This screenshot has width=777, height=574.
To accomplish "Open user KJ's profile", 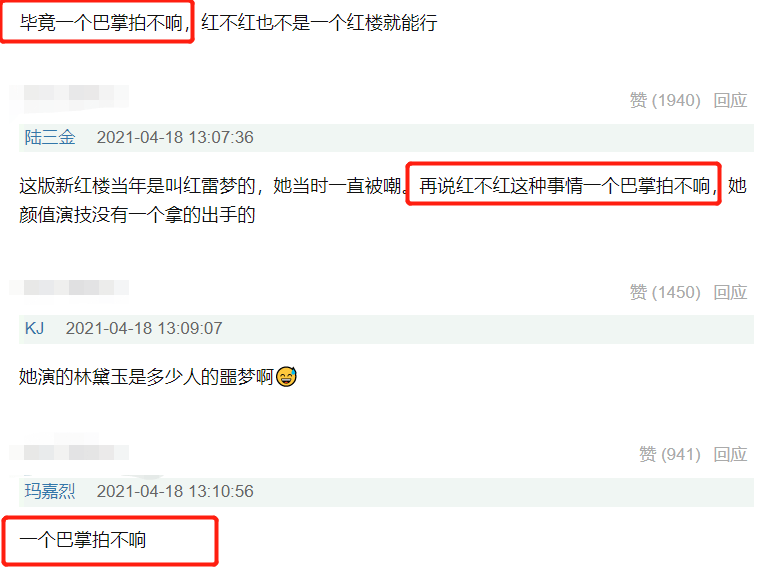I will (34, 328).
